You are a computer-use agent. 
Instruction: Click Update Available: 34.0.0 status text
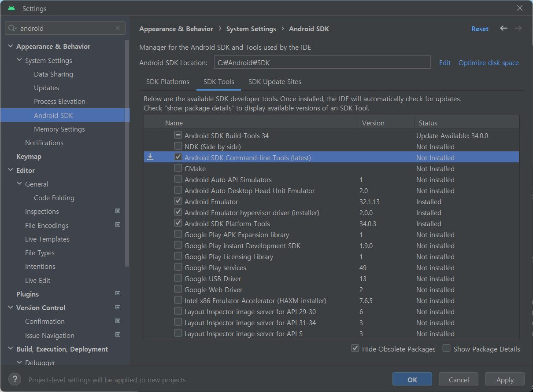452,136
